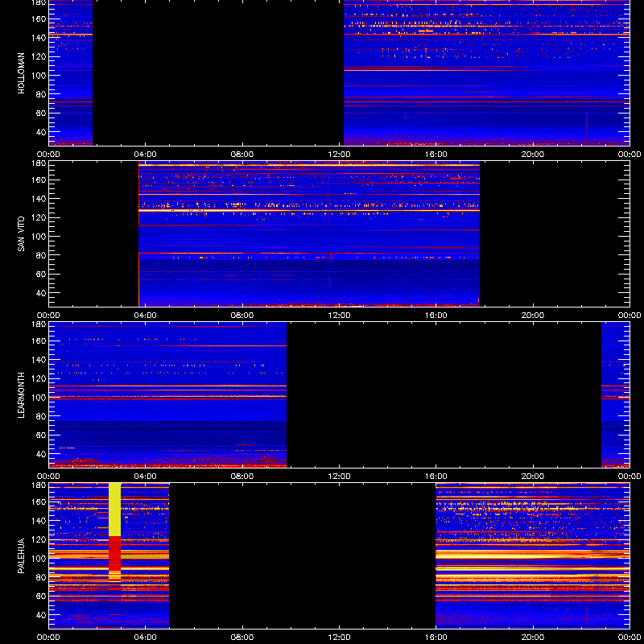Choose the 12:00 time label under Palehua plot
This screenshot has height=644, width=644.
point(339,638)
